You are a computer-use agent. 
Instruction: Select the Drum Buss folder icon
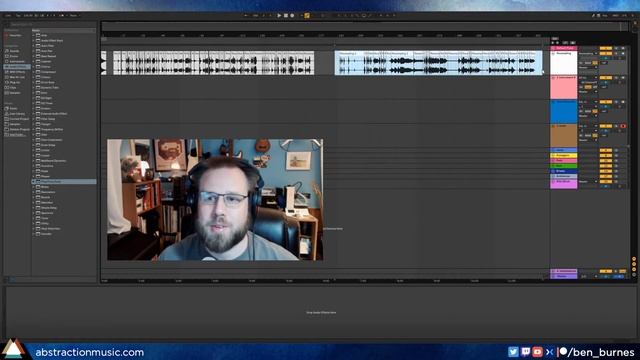(38, 82)
